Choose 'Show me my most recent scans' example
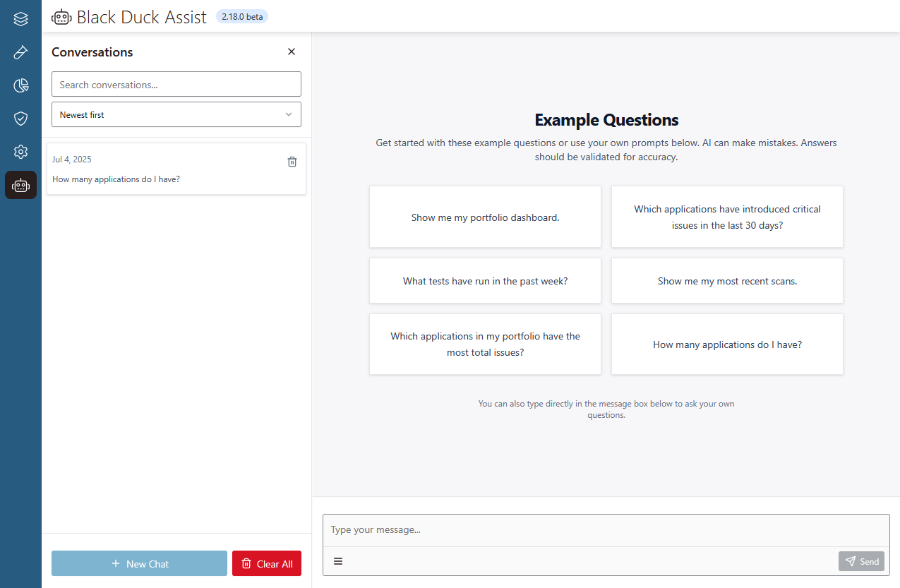This screenshot has width=900, height=588. (x=727, y=280)
